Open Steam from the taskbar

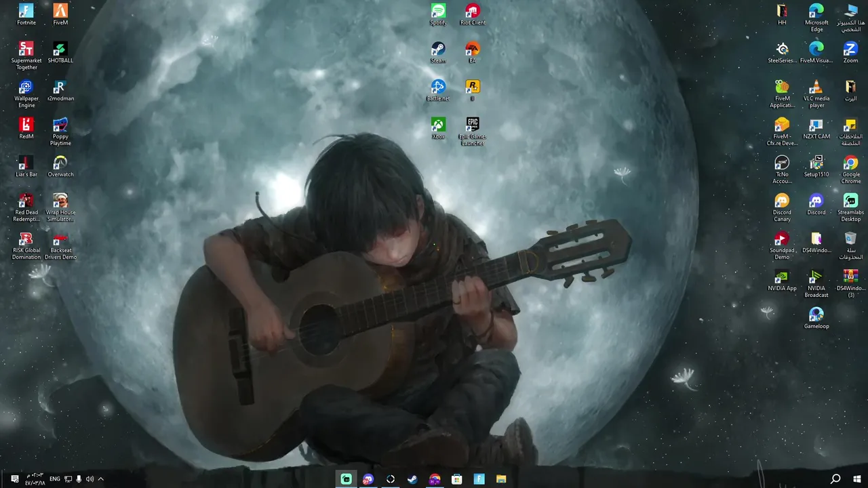(x=412, y=479)
